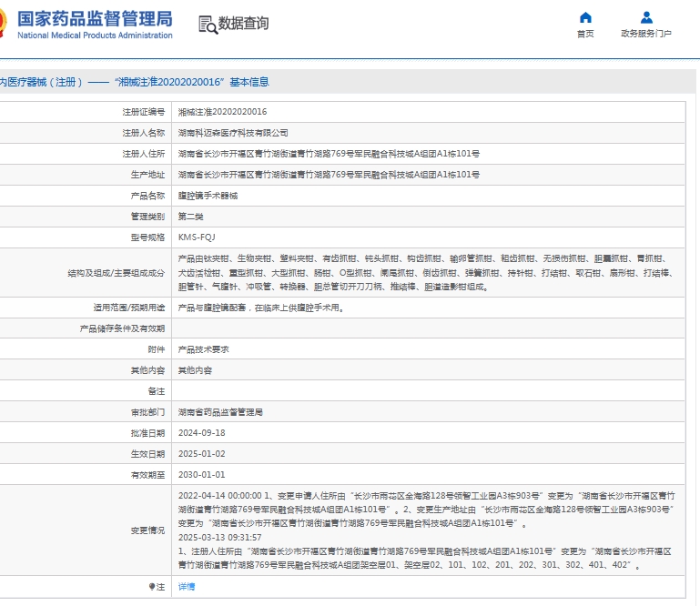Click the 生产地址 address value
700x606 pixels.
coord(329,175)
